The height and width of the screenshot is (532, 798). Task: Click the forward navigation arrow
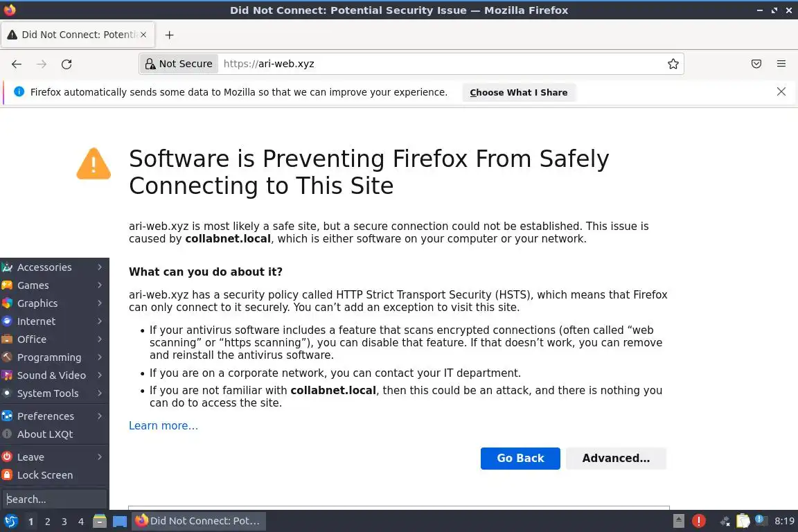(42, 64)
